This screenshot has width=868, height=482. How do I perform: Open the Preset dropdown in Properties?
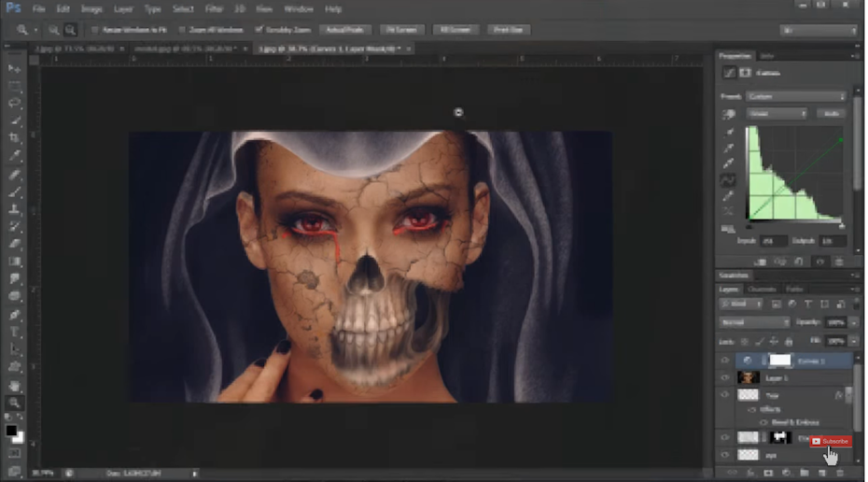click(796, 96)
